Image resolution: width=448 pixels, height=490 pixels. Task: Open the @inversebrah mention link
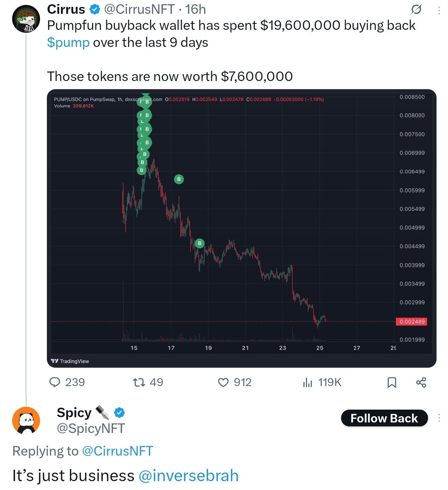click(189, 476)
